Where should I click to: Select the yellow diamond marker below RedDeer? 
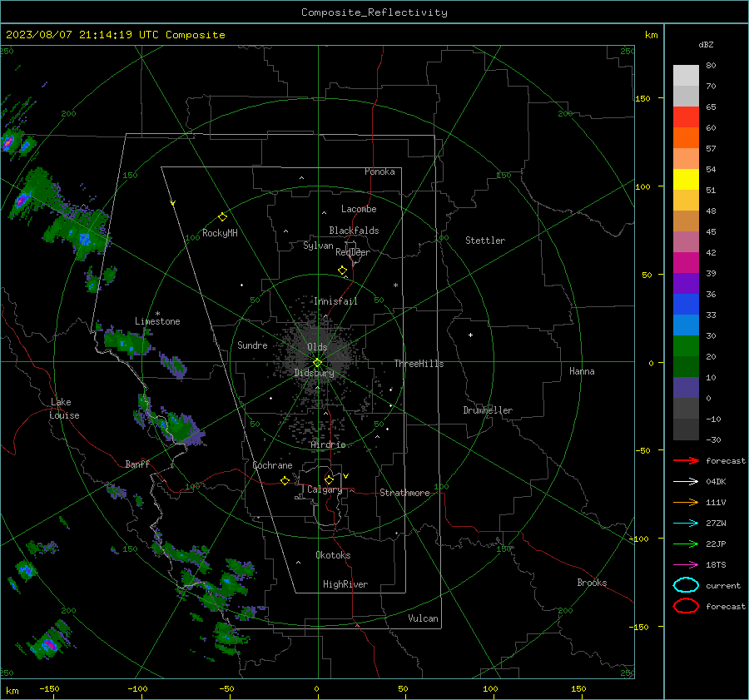[342, 271]
